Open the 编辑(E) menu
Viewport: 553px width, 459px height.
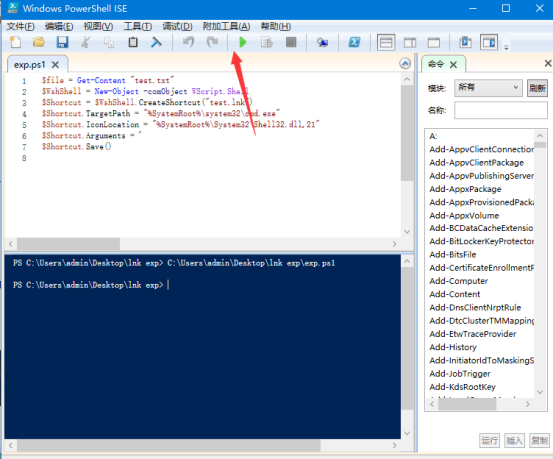click(59, 26)
